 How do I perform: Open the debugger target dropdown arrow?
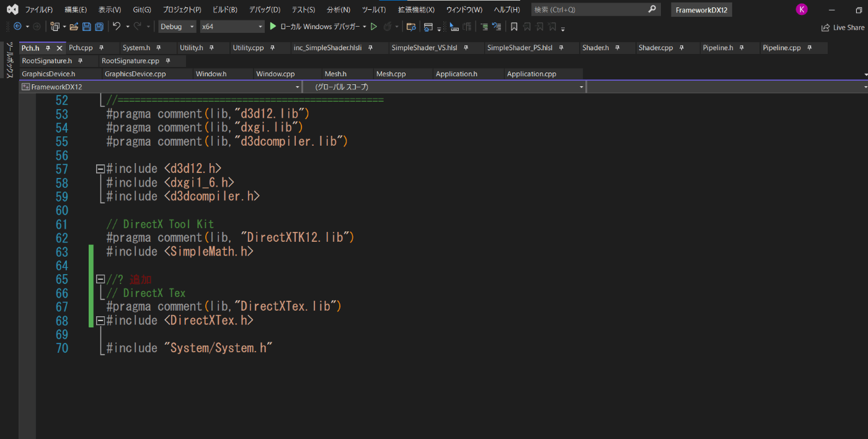(365, 27)
